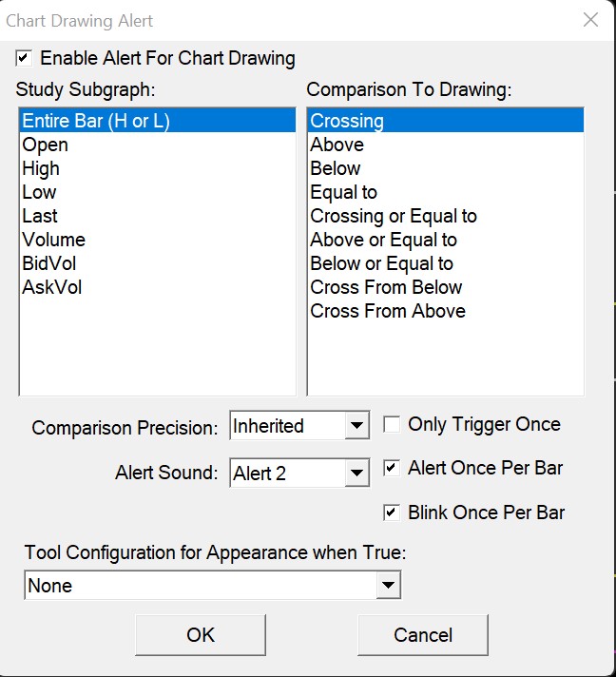The image size is (616, 677).
Task: Close the Chart Drawing Alert dialog
Action: tap(590, 20)
